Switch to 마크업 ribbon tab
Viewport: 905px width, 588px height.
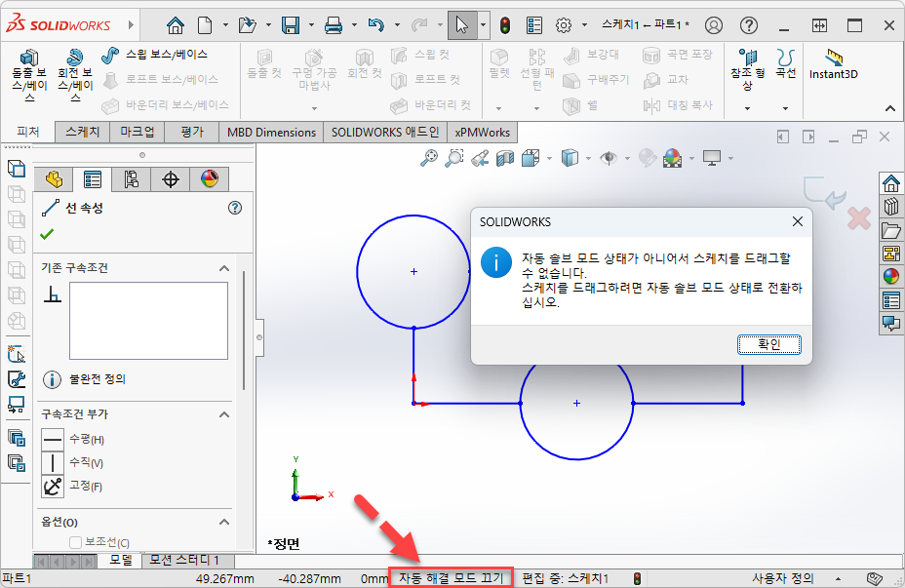pos(138,133)
